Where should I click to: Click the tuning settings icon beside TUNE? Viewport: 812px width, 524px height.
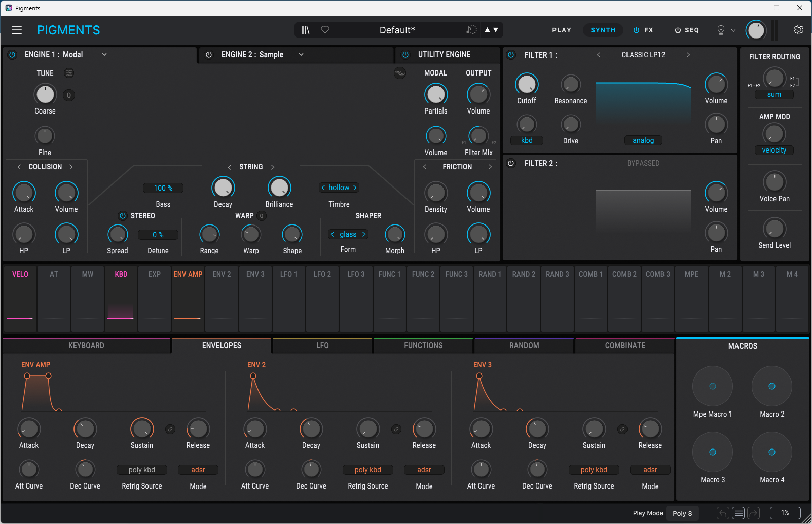click(69, 73)
